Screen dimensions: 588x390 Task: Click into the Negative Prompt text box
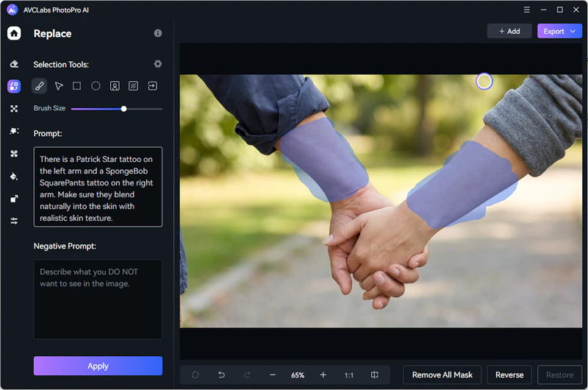[x=98, y=298]
